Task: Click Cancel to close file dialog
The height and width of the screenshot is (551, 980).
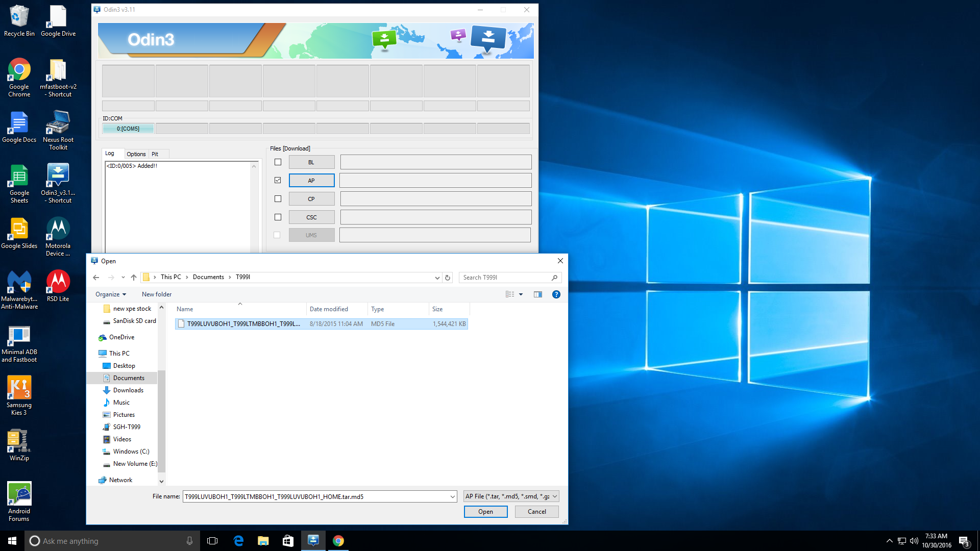Action: (536, 511)
